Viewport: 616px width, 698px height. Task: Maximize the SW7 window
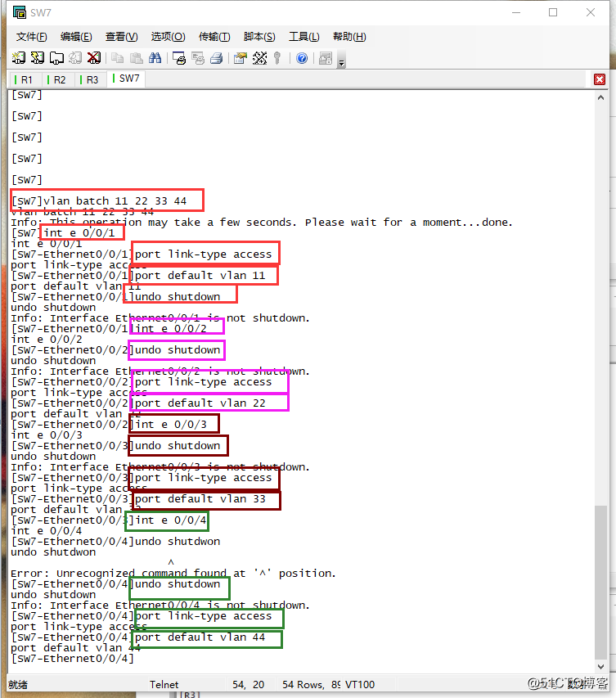[x=553, y=12]
